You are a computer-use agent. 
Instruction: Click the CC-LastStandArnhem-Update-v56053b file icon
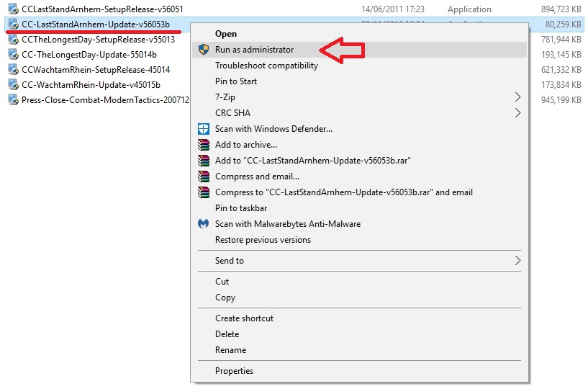click(x=13, y=24)
